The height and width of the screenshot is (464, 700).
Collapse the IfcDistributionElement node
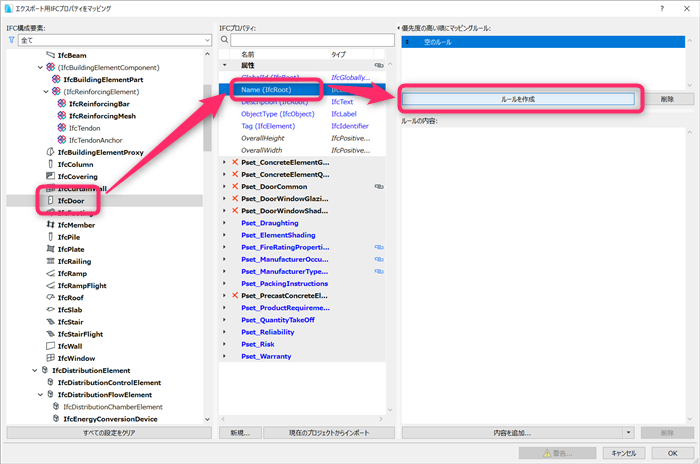[35, 370]
